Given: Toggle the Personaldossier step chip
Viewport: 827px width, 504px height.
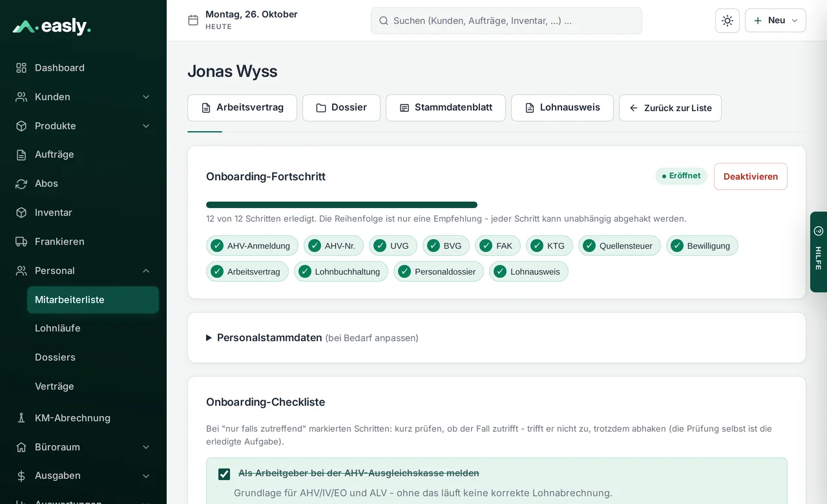Looking at the screenshot, I should coord(439,271).
